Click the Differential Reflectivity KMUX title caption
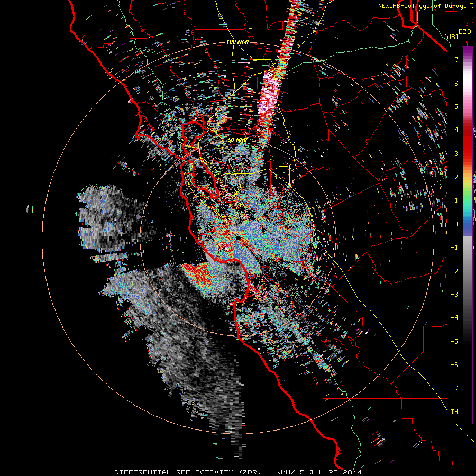This screenshot has width=476, height=476. [x=240, y=472]
